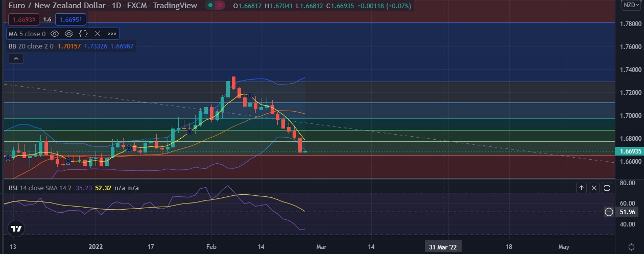Select the BB 20 close 2 0 legend

pyautogui.click(x=31, y=46)
